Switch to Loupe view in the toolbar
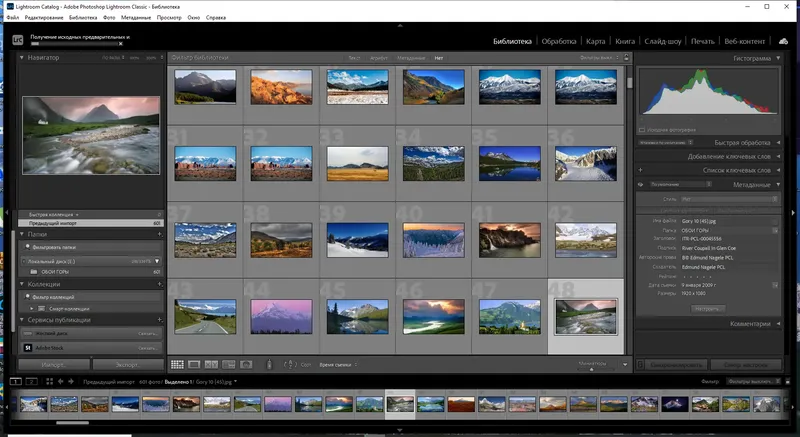This screenshot has height=437, width=800. point(194,365)
